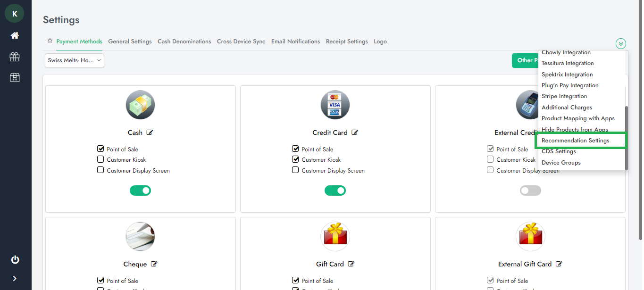Click the Home icon in sidebar

point(15,35)
